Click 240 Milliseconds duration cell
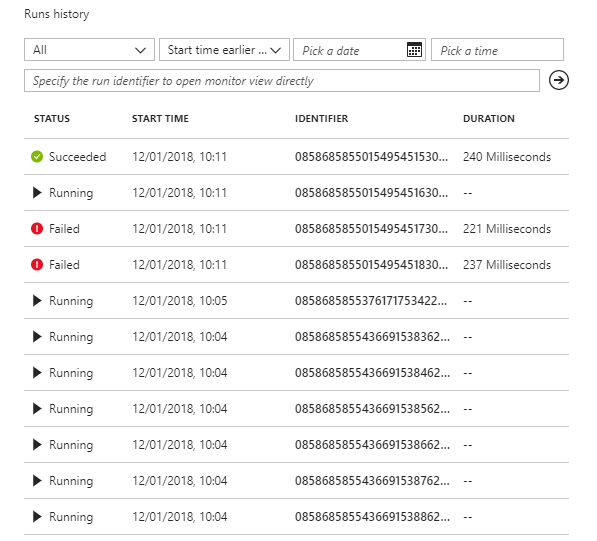Viewport: 597px width, 541px height. (507, 156)
